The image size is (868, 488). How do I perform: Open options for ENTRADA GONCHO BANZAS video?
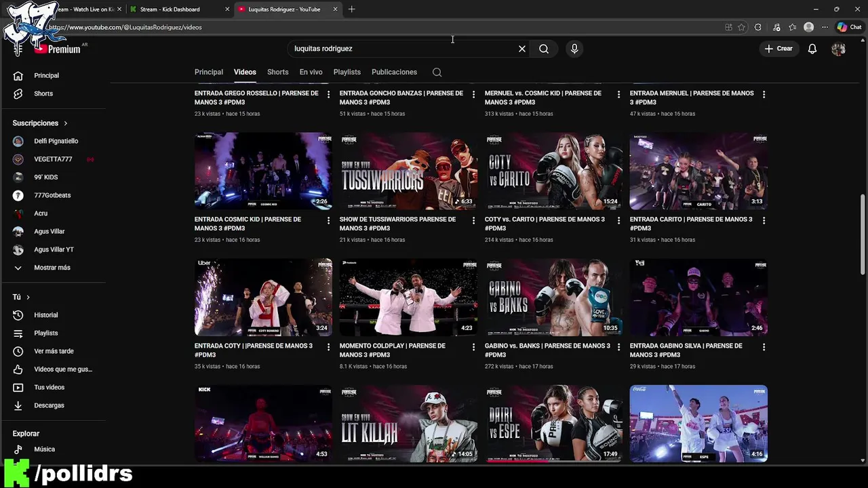(473, 94)
